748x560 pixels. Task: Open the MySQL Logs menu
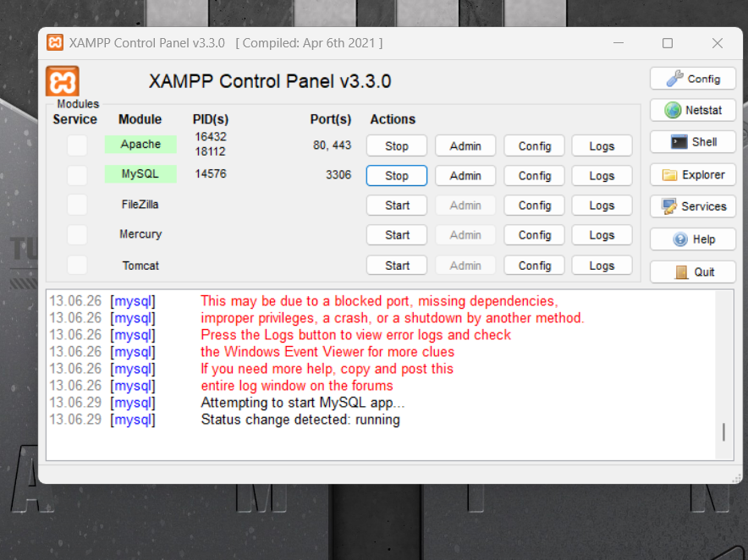click(602, 176)
